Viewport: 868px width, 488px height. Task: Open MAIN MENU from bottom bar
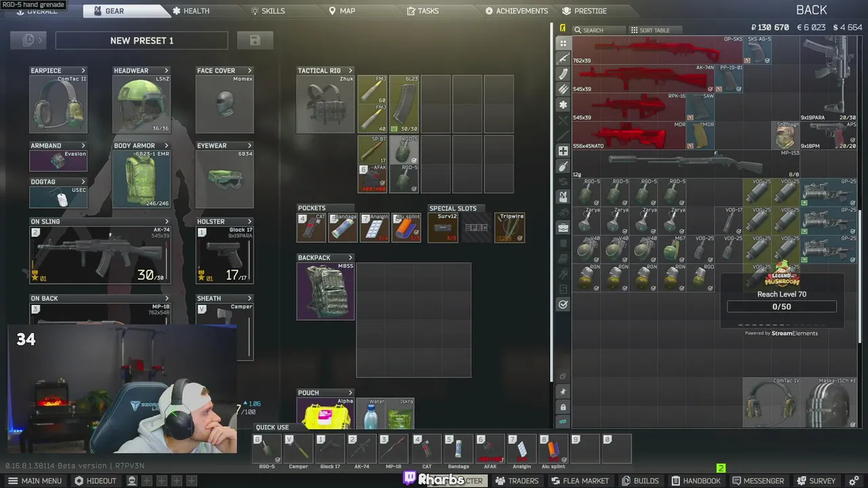[x=35, y=481]
